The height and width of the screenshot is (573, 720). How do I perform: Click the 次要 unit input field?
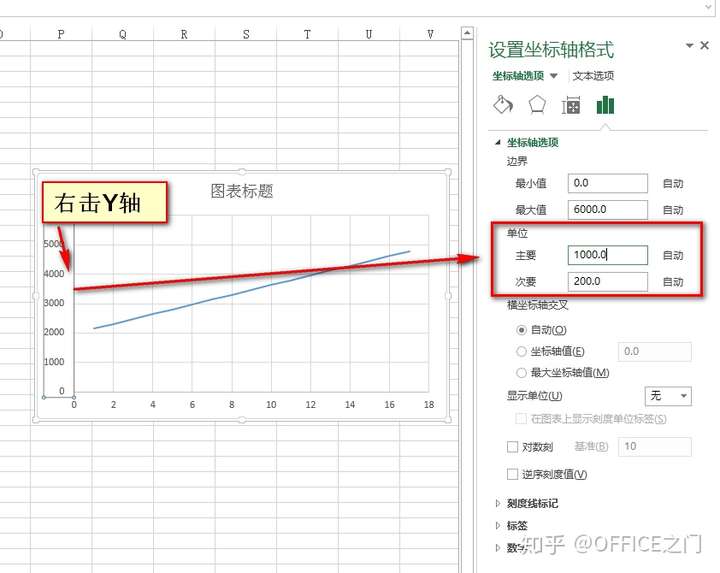pyautogui.click(x=608, y=281)
